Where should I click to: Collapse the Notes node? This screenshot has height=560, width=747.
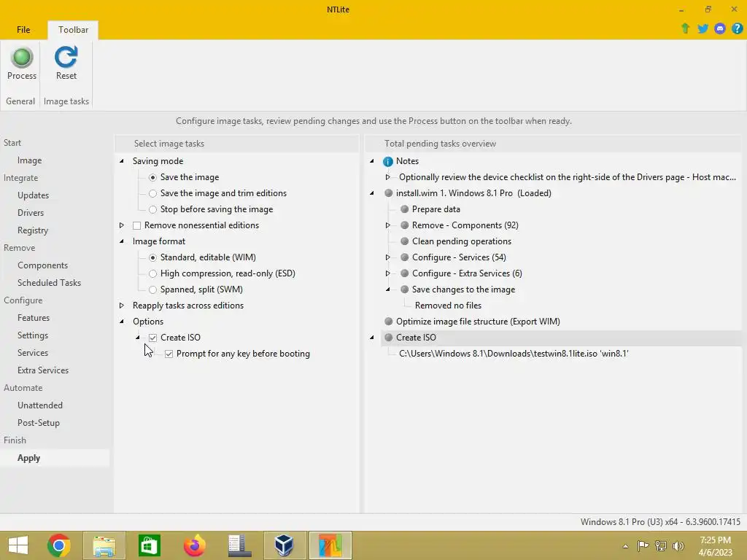pos(372,161)
